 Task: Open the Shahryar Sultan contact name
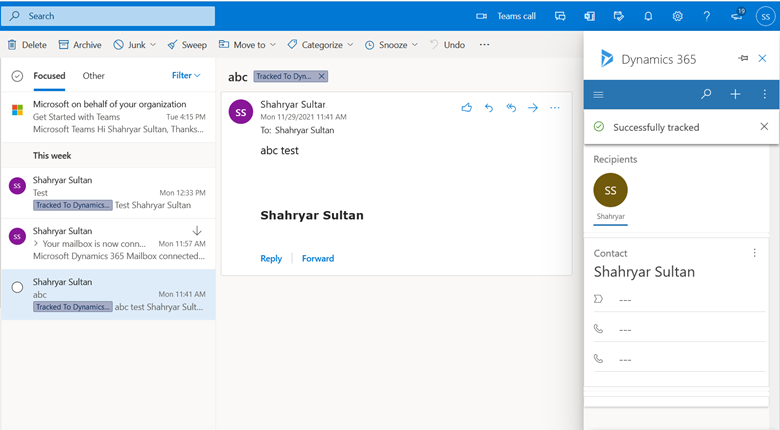coord(644,272)
